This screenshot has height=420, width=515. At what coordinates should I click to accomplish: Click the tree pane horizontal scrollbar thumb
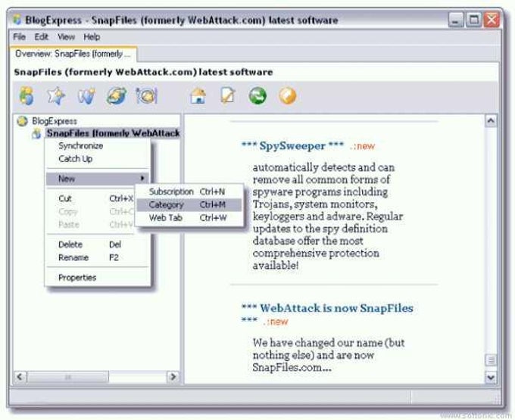pos(67,377)
